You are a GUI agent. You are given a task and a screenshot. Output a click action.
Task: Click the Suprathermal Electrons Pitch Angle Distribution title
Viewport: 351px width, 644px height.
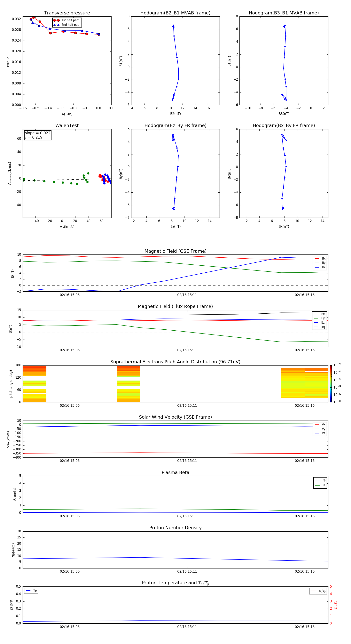[175, 362]
